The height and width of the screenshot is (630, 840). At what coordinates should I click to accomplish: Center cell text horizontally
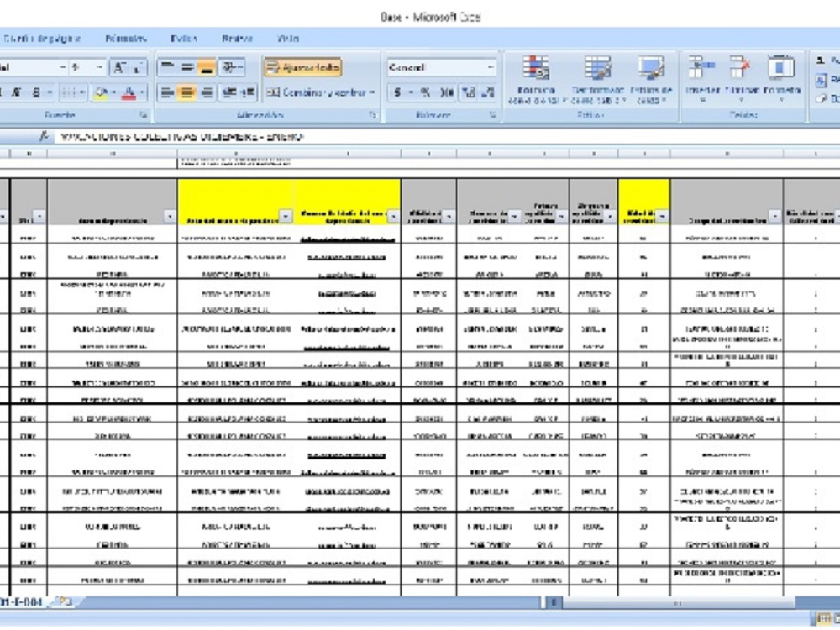(187, 92)
